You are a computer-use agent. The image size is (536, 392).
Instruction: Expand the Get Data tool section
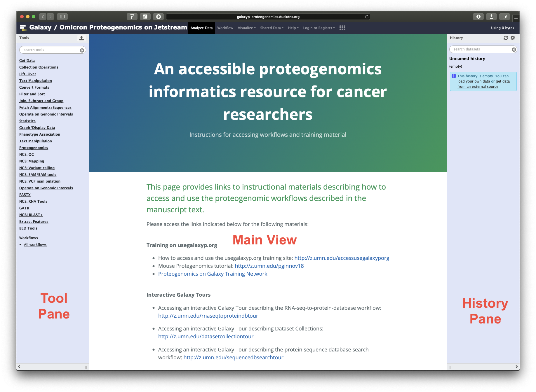tap(27, 61)
